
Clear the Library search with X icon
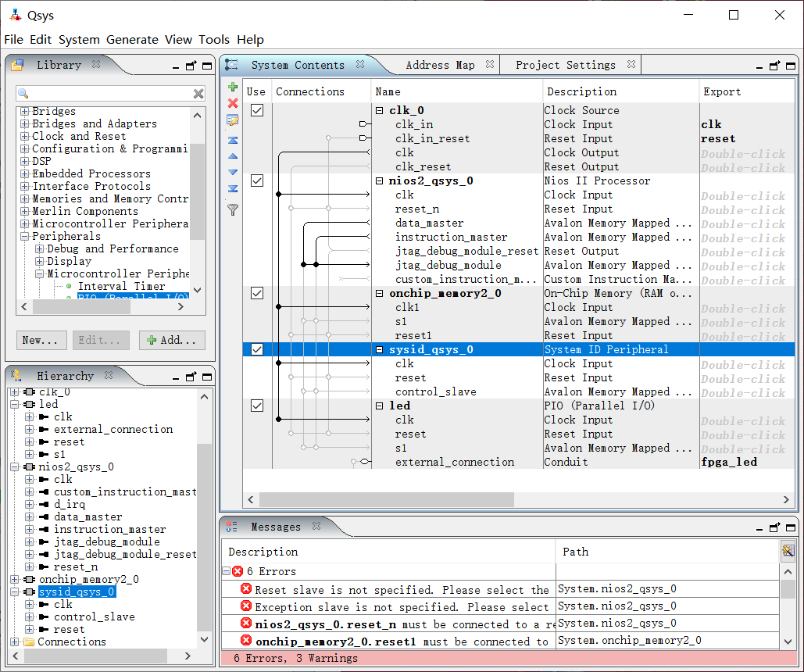pos(198,94)
